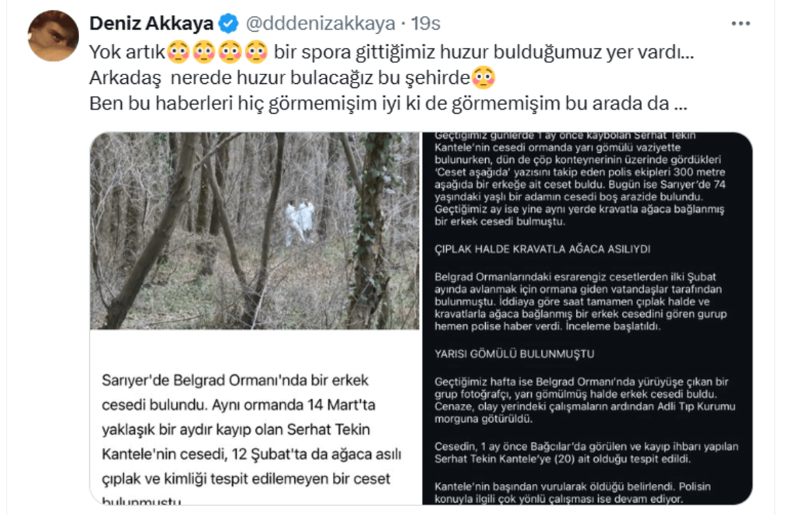Screen dimensions: 812x515
Task: Open the @dddenizakkaya handle link
Action: [319, 24]
